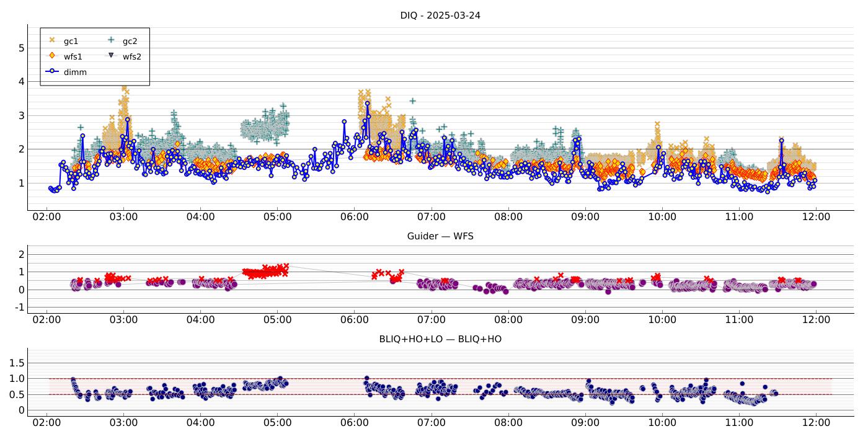Screen dimensions: 868x434
Task: Click the '0.5' y-axis label on BLIQ plot
Action: click(x=17, y=395)
